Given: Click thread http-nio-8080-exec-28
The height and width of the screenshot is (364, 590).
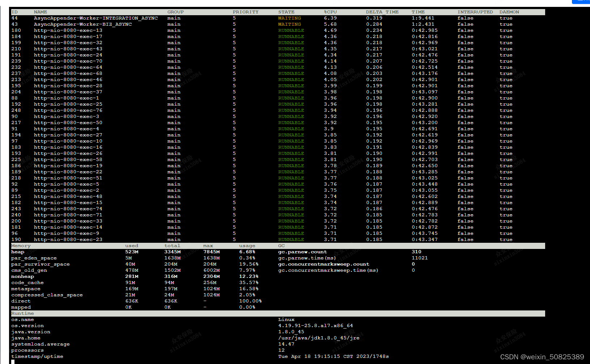Looking at the screenshot, I should [x=68, y=86].
